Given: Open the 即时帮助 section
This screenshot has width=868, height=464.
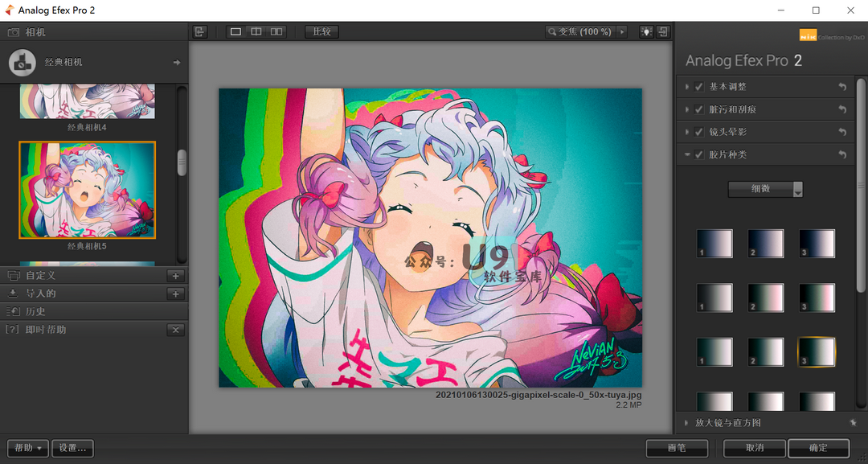Looking at the screenshot, I should coord(94,330).
